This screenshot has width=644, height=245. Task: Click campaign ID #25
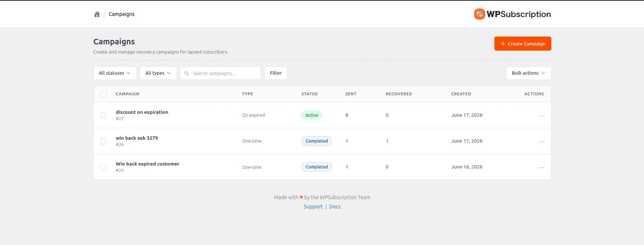pos(120,170)
